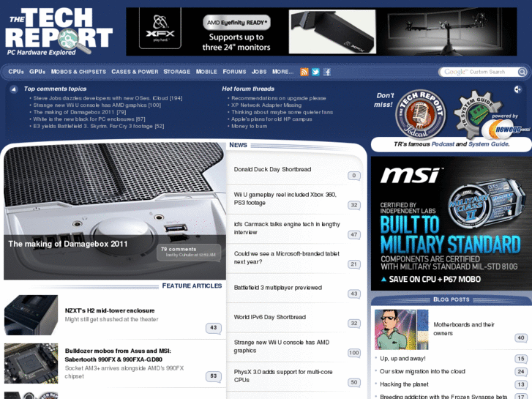The width and height of the screenshot is (532, 399).
Task: Open the RSS feed icon
Action: click(x=304, y=72)
